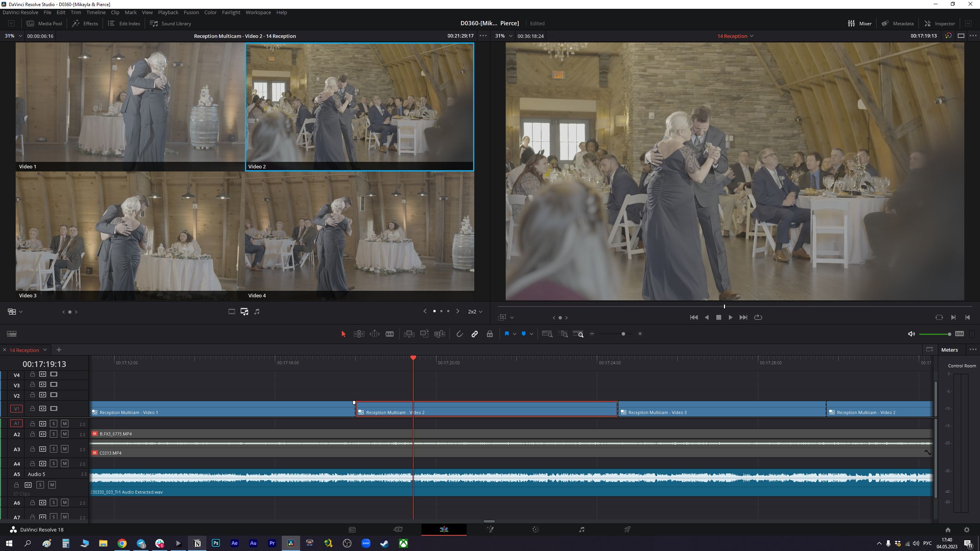This screenshot has height=551, width=980.
Task: Toggle the linked selection chain icon
Action: (x=474, y=334)
